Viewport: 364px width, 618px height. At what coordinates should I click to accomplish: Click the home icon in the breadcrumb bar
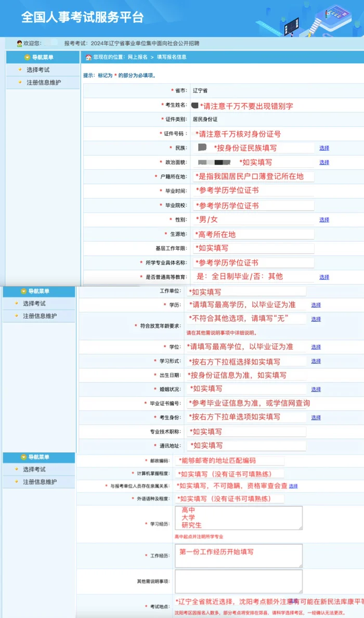pos(88,57)
